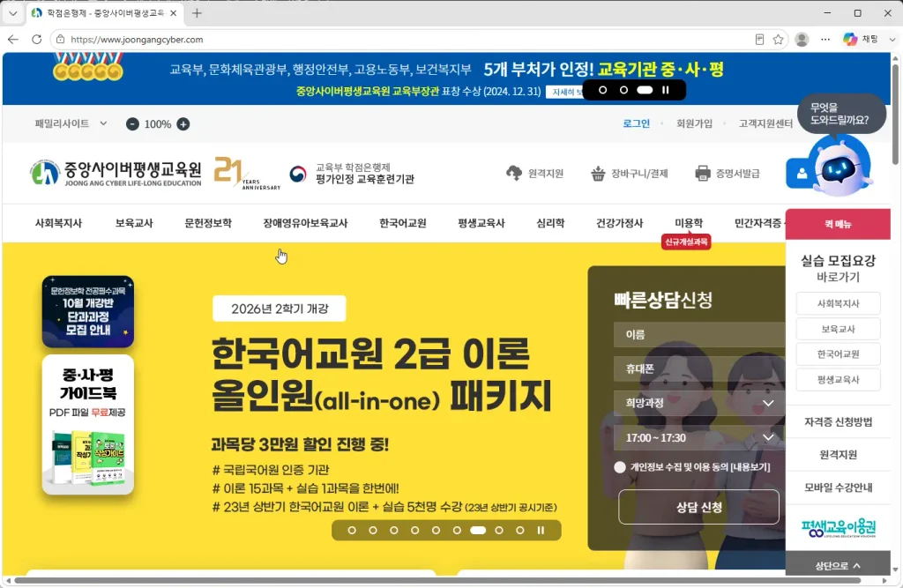Image resolution: width=903 pixels, height=588 pixels.
Task: Open the 건강가정사 menu
Action: tap(619, 223)
